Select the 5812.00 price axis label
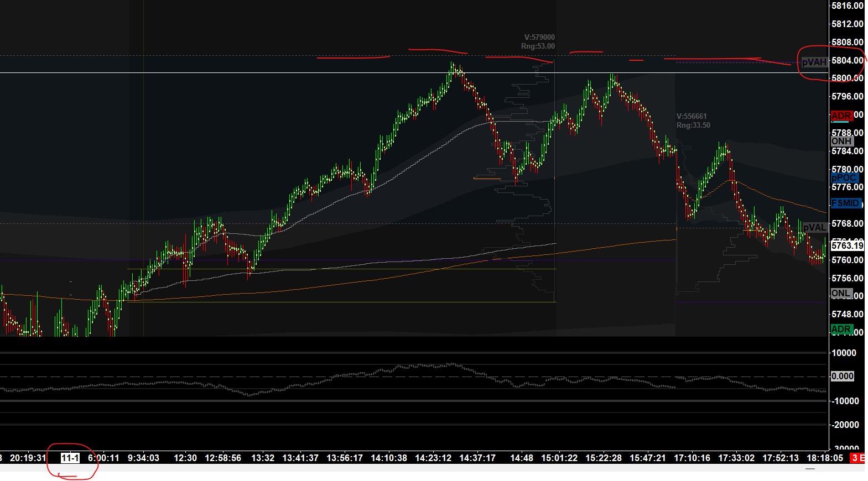Screen dimensions: 868x481 [x=848, y=24]
